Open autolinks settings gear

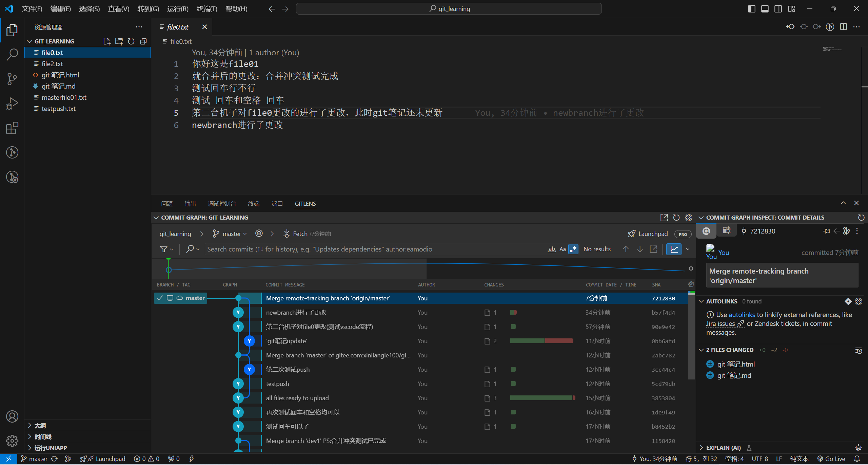(x=859, y=301)
